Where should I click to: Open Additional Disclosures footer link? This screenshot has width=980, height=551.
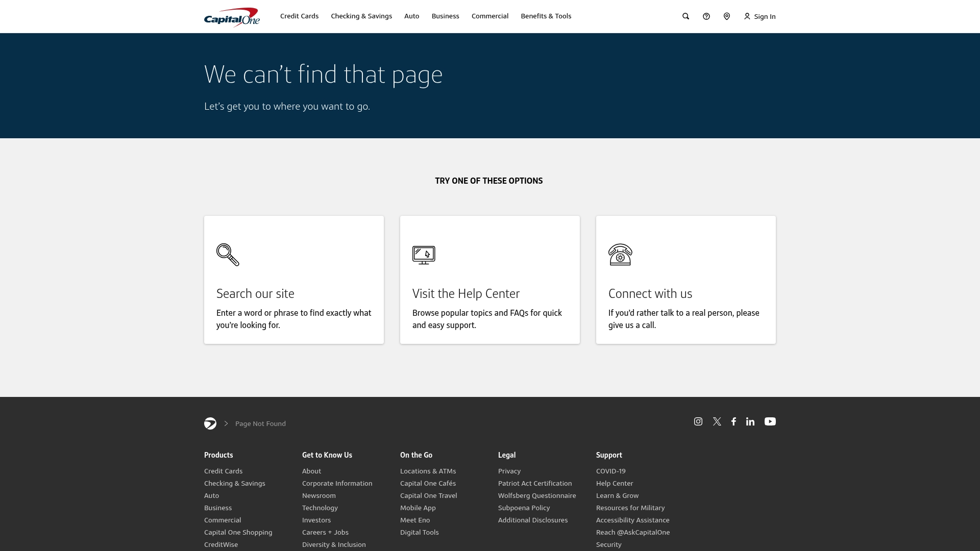click(533, 520)
